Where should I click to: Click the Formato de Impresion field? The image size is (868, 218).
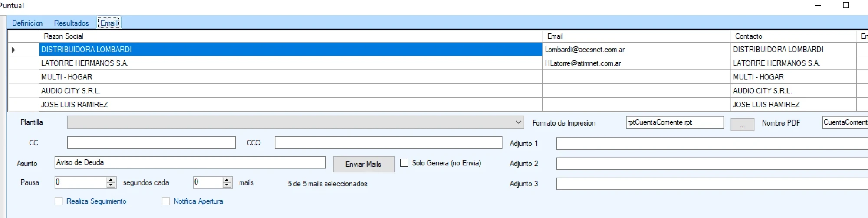click(675, 122)
